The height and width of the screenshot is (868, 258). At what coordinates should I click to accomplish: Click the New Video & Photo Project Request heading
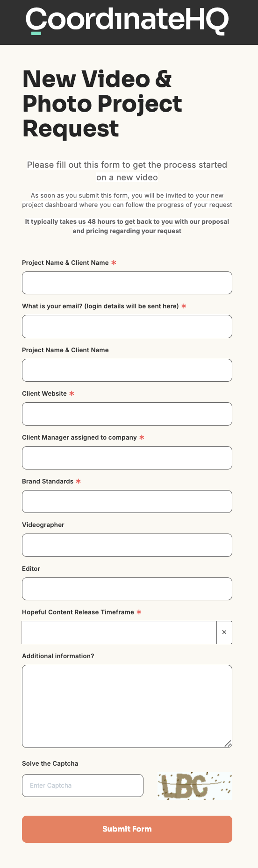coord(102,104)
